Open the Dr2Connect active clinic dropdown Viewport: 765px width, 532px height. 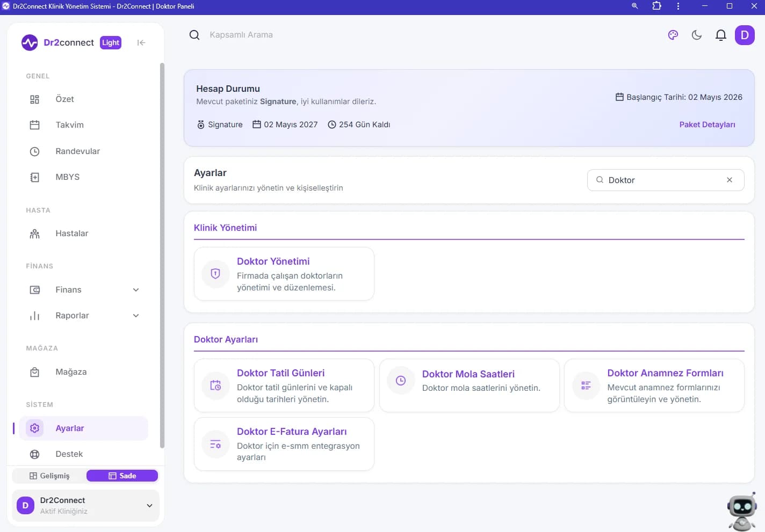(x=86, y=506)
